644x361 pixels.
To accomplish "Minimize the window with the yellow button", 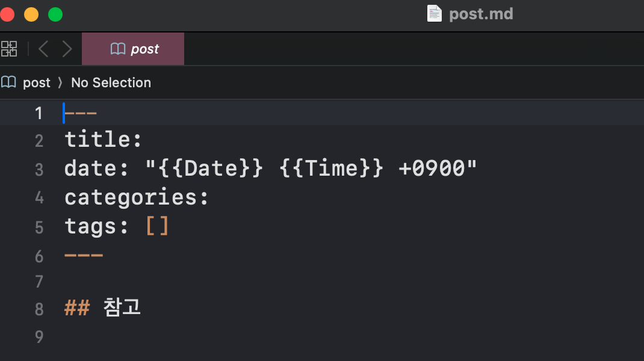I will coord(31,14).
